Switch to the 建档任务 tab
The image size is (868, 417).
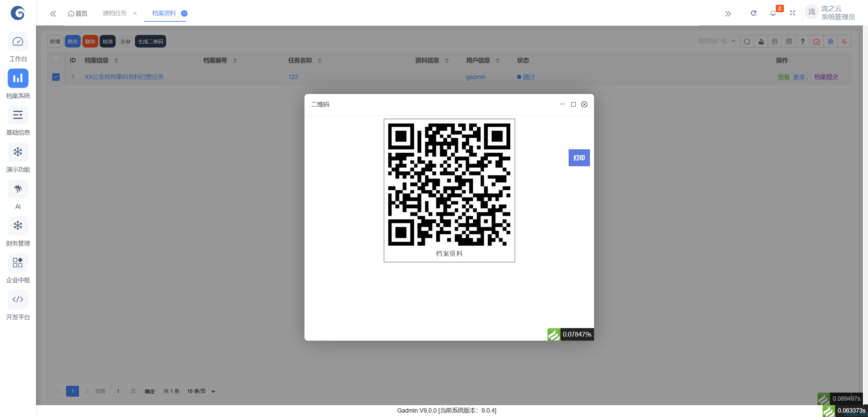point(115,13)
